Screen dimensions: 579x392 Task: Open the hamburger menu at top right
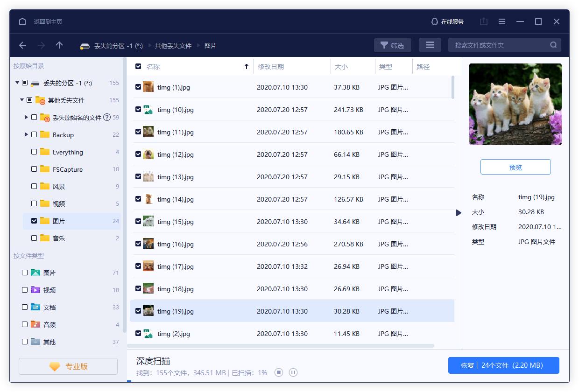click(501, 21)
